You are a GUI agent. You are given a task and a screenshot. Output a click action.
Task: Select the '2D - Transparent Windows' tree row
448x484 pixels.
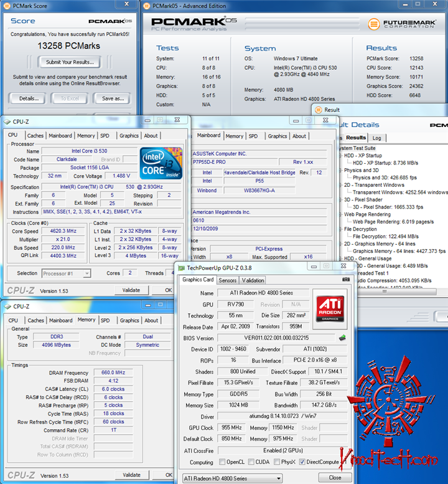374,185
